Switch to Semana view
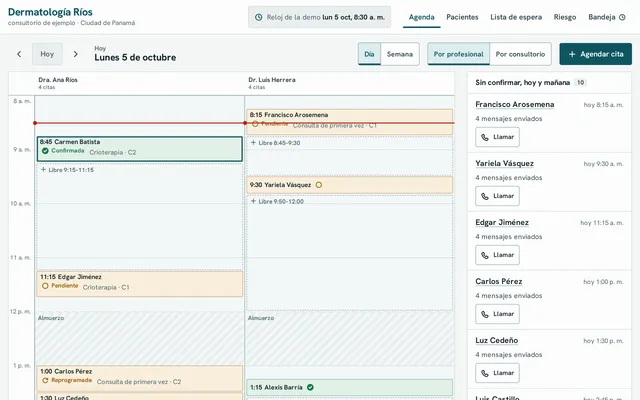Image resolution: width=640 pixels, height=400 pixels. click(400, 54)
